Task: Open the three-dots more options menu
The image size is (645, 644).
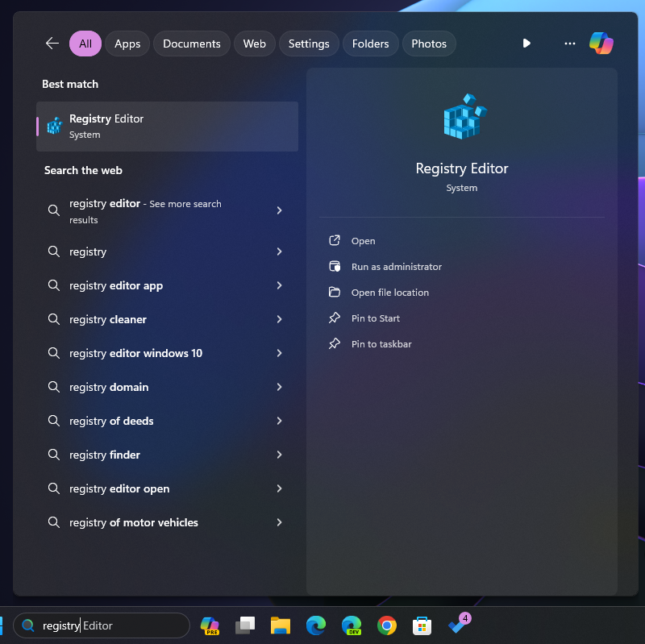Action: tap(570, 44)
